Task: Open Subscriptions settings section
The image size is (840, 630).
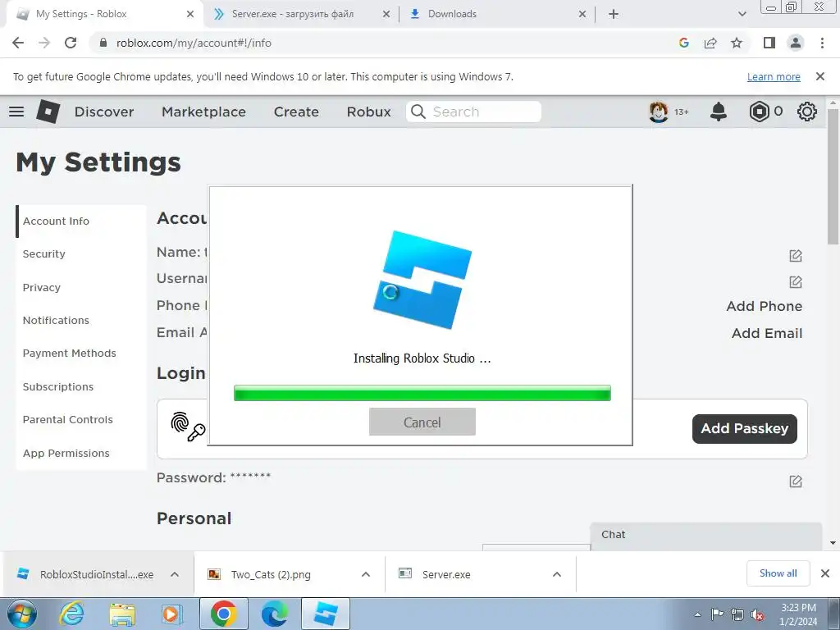Action: [81, 387]
